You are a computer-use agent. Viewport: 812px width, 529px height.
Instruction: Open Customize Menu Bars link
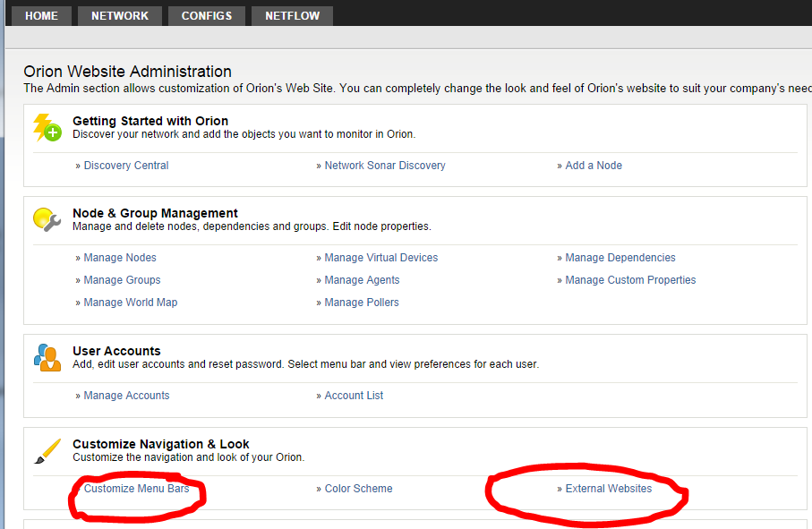tap(137, 488)
